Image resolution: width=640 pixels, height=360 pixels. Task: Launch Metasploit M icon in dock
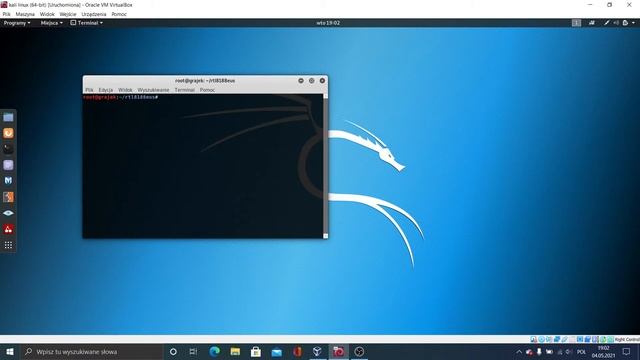pos(8,181)
